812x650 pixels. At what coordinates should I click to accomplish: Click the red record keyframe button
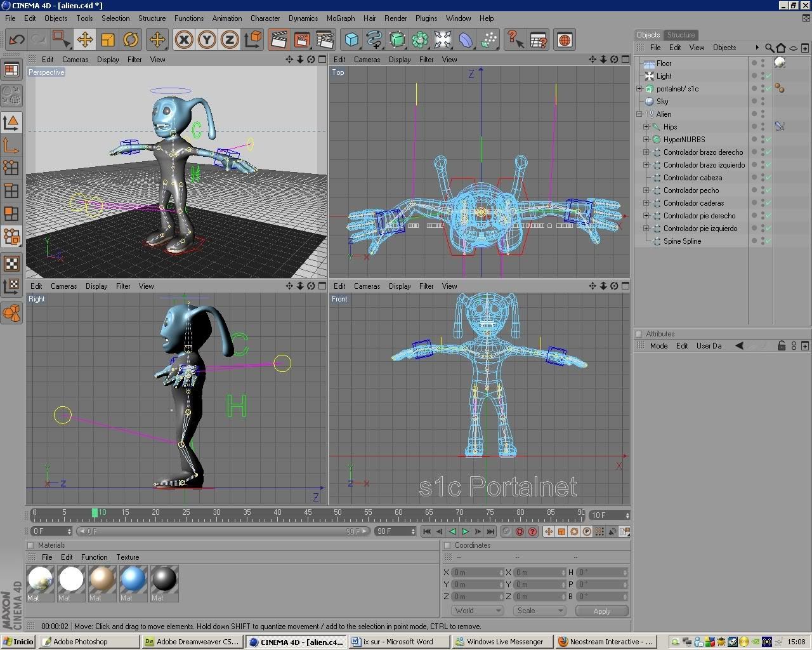520,532
